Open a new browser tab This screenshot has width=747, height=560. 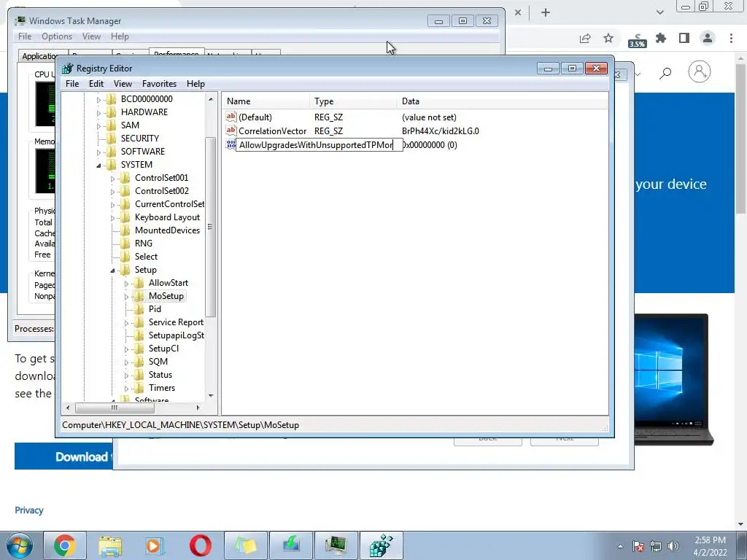[546, 13]
